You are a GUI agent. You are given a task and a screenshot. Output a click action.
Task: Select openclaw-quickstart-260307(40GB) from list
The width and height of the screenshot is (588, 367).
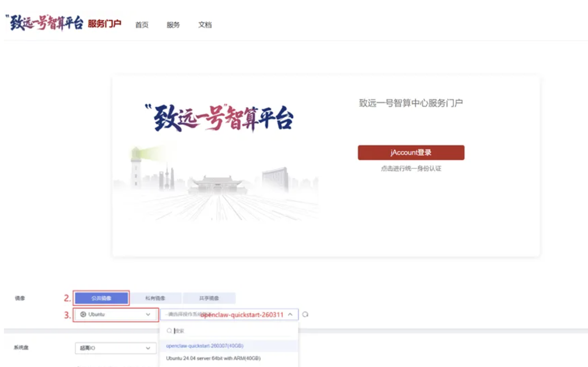[x=205, y=346]
